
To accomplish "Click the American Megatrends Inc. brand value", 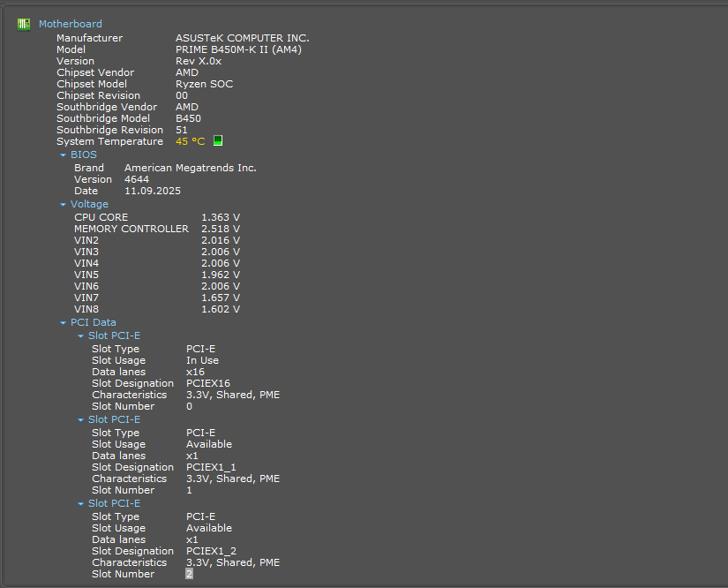I will [x=190, y=168].
